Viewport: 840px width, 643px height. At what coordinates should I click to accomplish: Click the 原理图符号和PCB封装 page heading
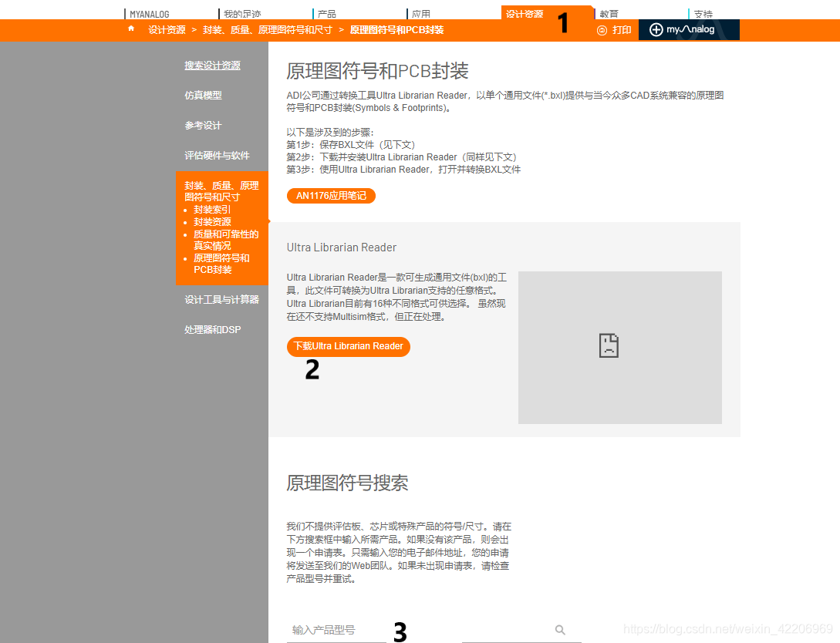tap(377, 71)
